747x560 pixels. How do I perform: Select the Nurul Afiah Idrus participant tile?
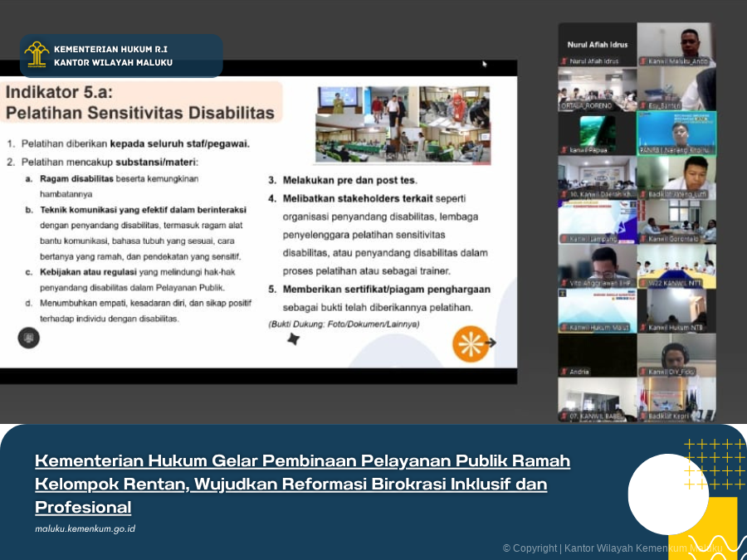pos(598,44)
